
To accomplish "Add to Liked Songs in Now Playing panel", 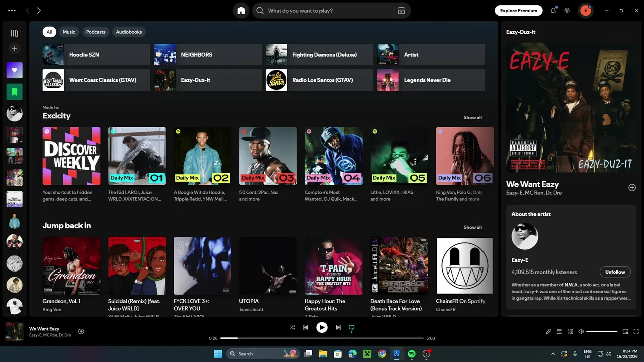I will 632,188.
